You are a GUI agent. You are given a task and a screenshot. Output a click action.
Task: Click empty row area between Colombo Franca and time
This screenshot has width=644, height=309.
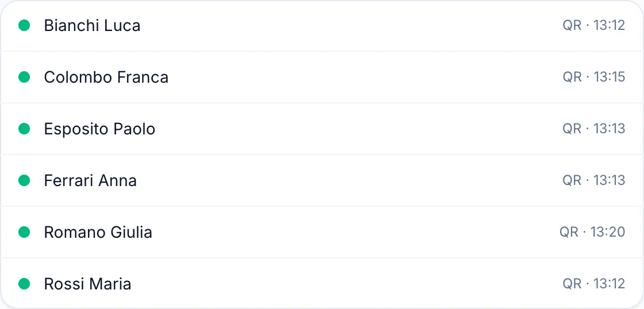pos(365,77)
